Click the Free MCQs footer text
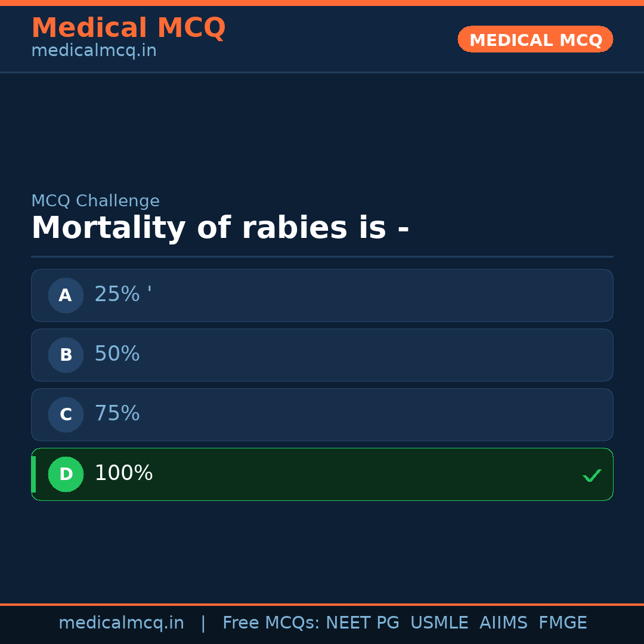This screenshot has width=644, height=644. click(271, 623)
